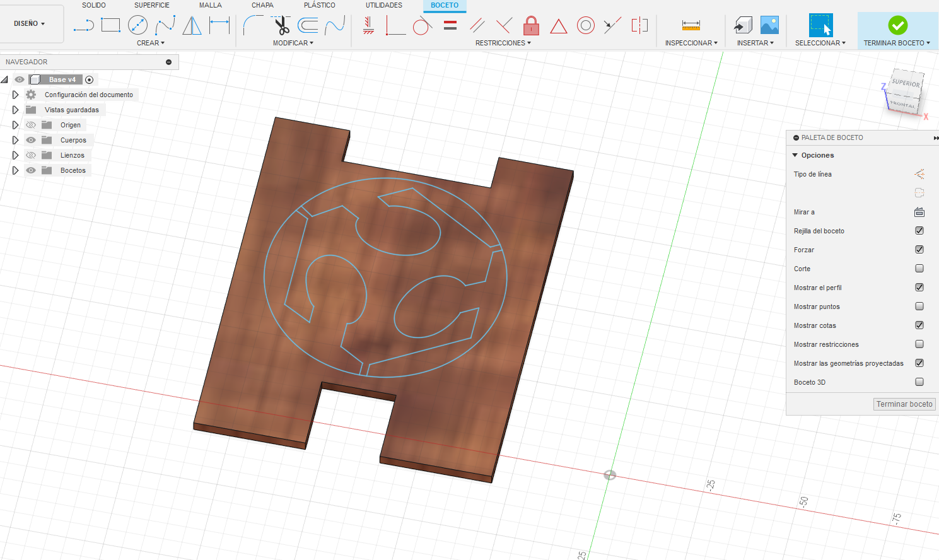Open the TERMINAR BOCETO dropdown
939x560 pixels.
[897, 43]
